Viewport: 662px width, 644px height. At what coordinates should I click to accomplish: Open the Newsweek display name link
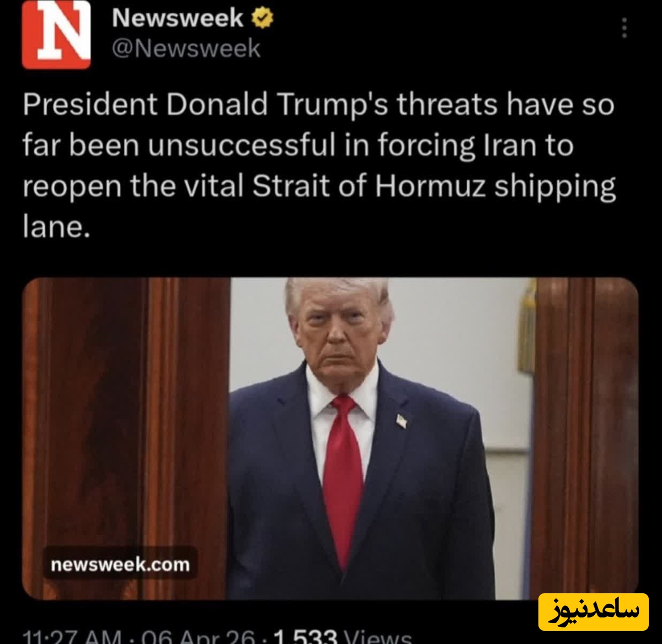pos(177,19)
